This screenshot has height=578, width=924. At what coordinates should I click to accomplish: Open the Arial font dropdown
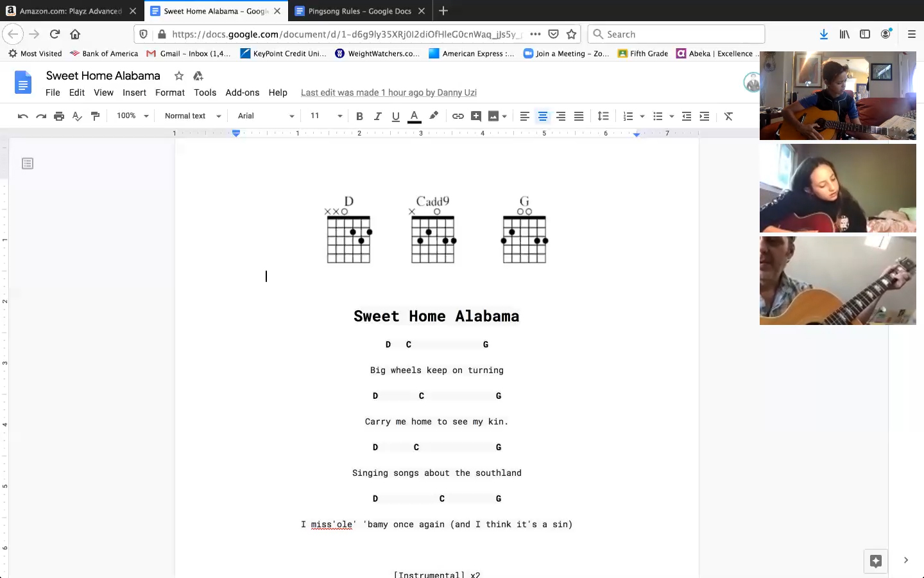coord(266,116)
